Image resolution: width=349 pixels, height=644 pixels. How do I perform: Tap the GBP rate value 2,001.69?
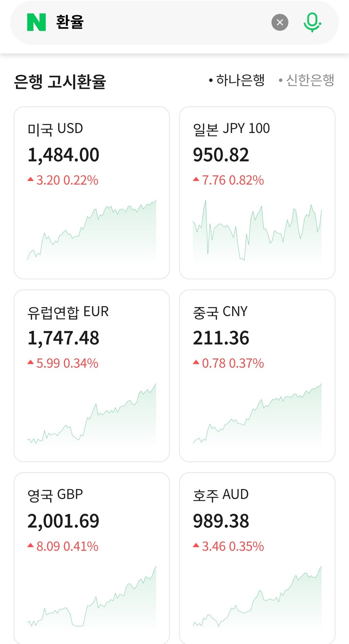point(64,521)
